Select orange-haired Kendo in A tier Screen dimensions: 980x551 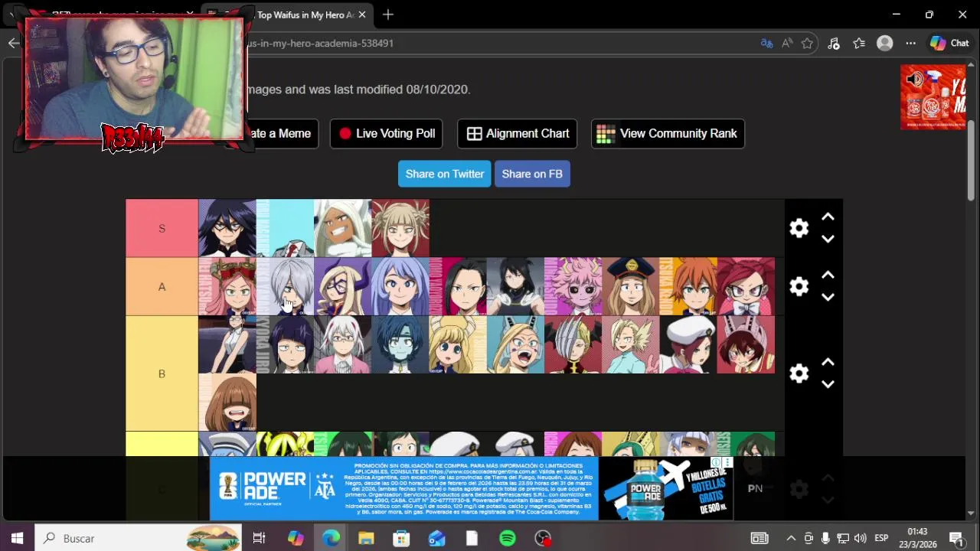point(688,286)
